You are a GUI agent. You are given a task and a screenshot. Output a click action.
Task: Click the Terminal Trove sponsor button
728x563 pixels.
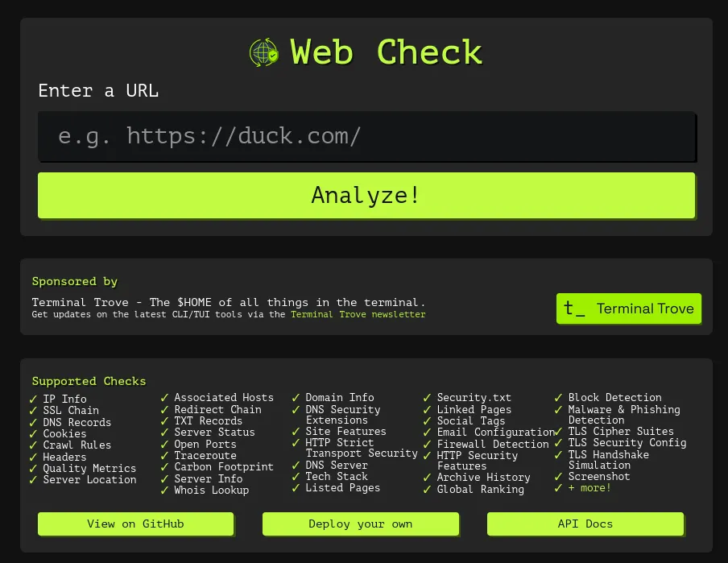tap(629, 308)
